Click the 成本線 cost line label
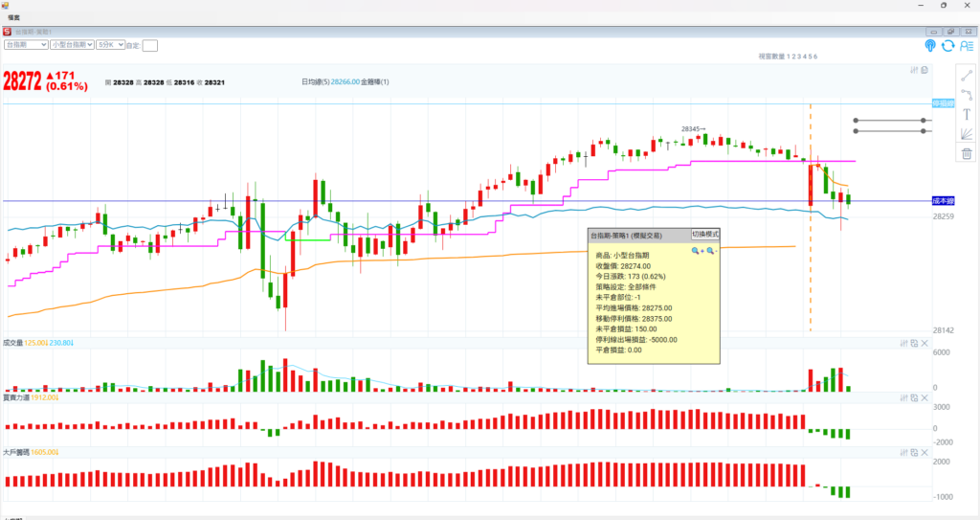This screenshot has width=980, height=520. click(943, 200)
